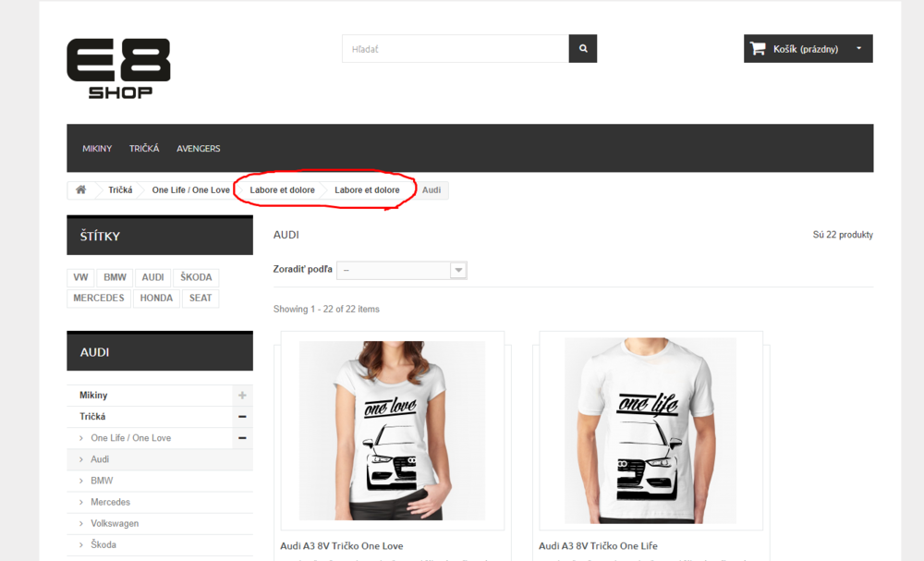Open Mikiny category in sidebar
The height and width of the screenshot is (561, 924).
pyautogui.click(x=93, y=396)
